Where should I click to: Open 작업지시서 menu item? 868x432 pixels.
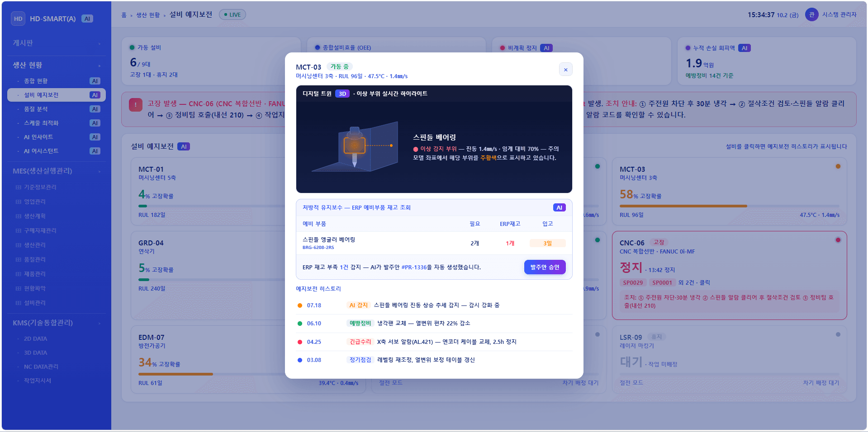[57, 380]
